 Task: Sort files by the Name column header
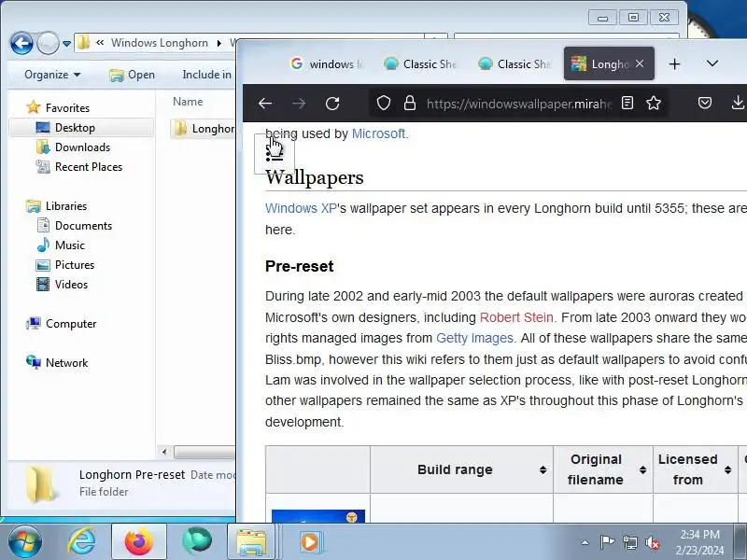(188, 102)
